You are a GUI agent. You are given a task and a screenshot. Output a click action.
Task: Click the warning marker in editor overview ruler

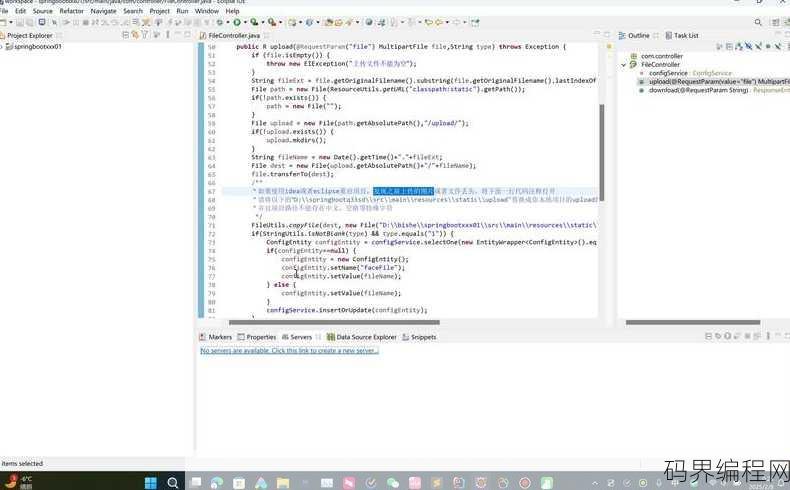(609, 46)
